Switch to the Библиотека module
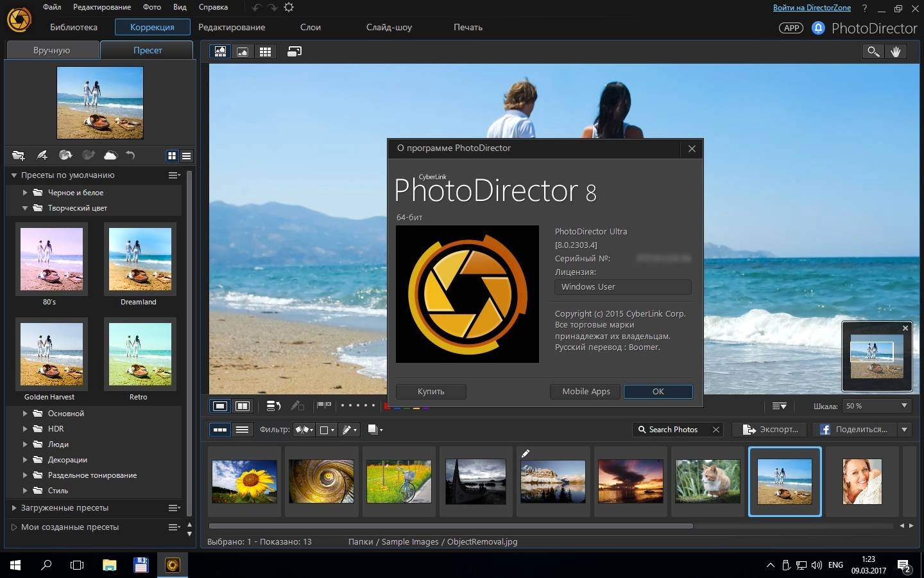 click(74, 27)
